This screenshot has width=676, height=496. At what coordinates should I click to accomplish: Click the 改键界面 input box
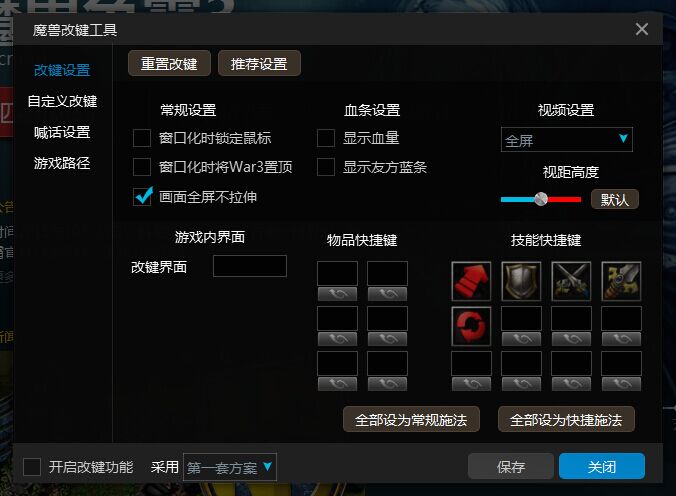click(250, 266)
